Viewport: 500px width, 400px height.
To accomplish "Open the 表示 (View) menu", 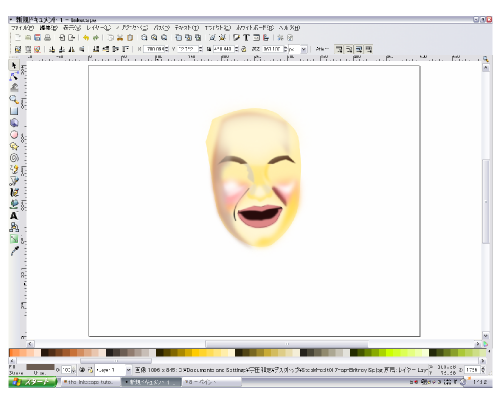I will click(x=72, y=28).
